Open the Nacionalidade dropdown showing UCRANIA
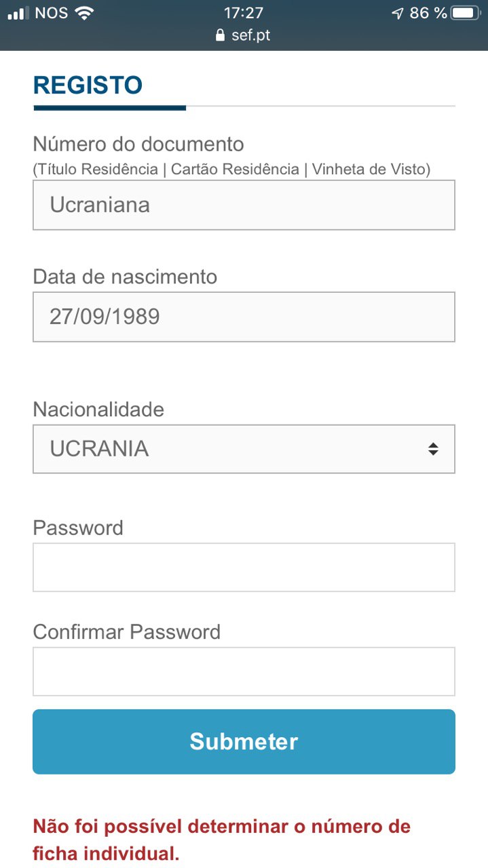Screen dimensions: 488x868 [x=244, y=449]
